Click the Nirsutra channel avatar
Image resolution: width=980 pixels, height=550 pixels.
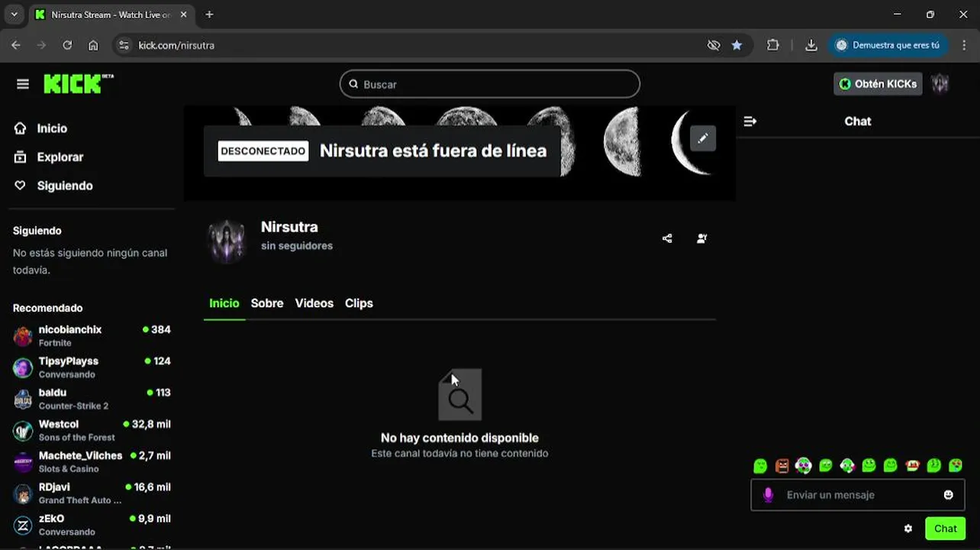coord(227,241)
